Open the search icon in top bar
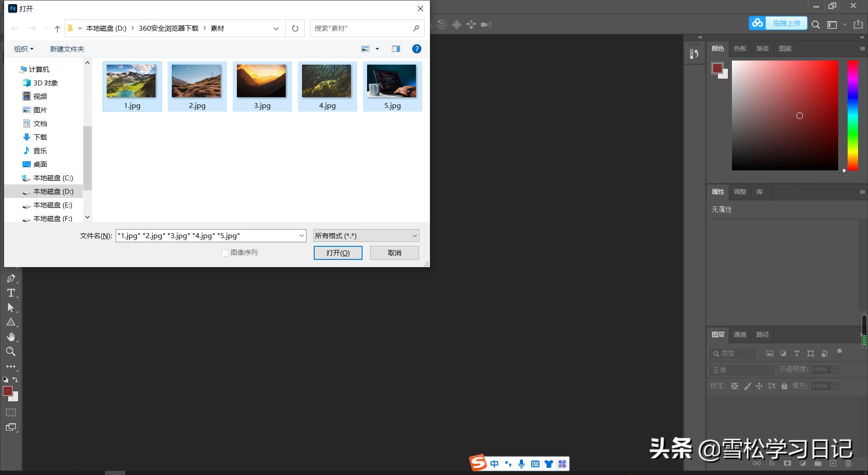This screenshot has width=868, height=475. coord(816,25)
